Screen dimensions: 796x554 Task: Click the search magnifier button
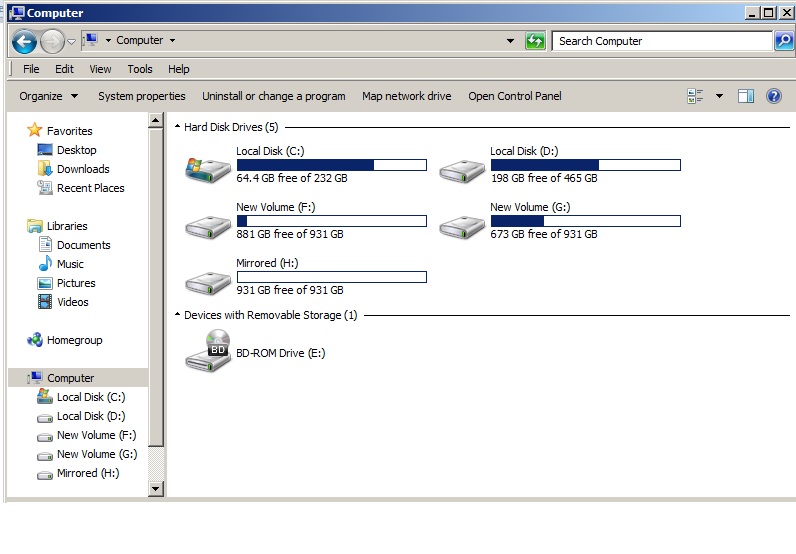pos(784,41)
